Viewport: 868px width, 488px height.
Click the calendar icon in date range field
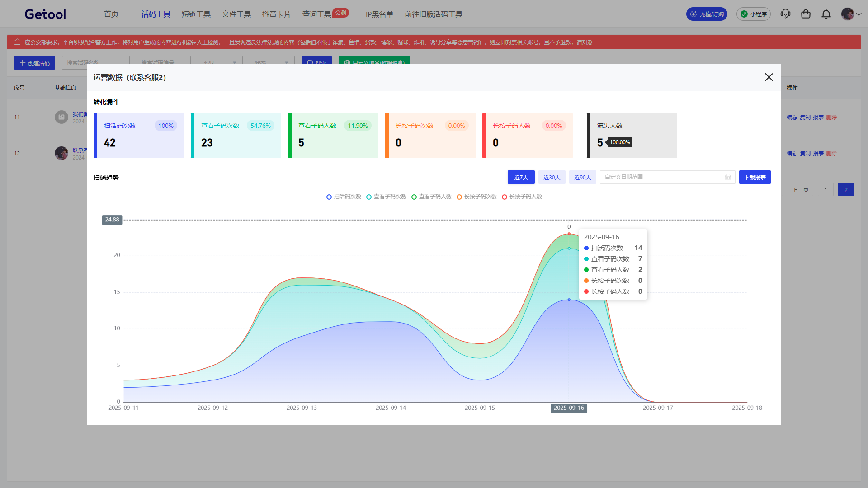click(x=728, y=177)
